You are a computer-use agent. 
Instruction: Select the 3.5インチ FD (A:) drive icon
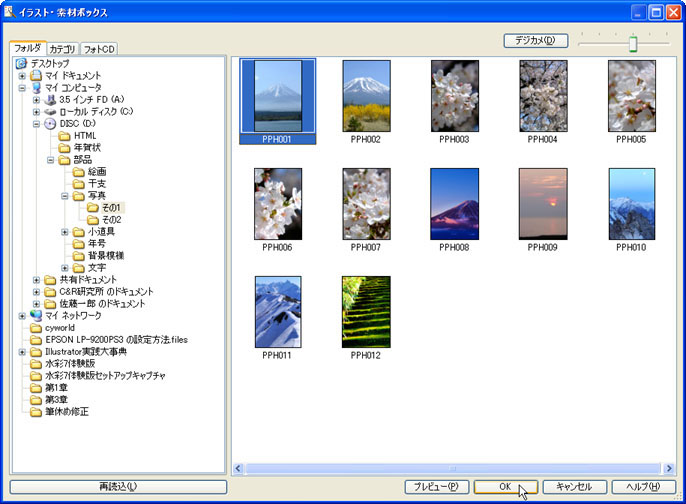pyautogui.click(x=51, y=100)
